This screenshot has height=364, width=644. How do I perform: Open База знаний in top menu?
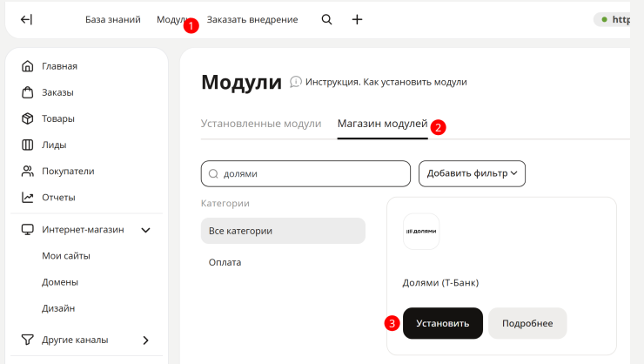113,20
